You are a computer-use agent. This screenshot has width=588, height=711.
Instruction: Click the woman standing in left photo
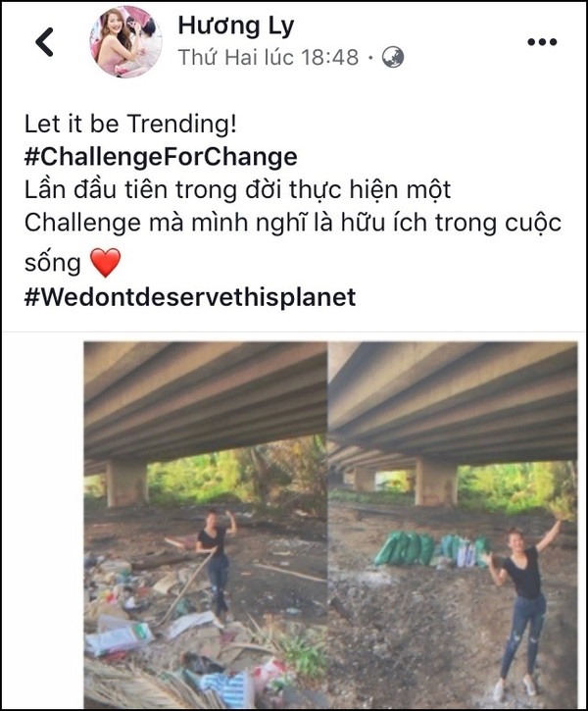click(217, 560)
